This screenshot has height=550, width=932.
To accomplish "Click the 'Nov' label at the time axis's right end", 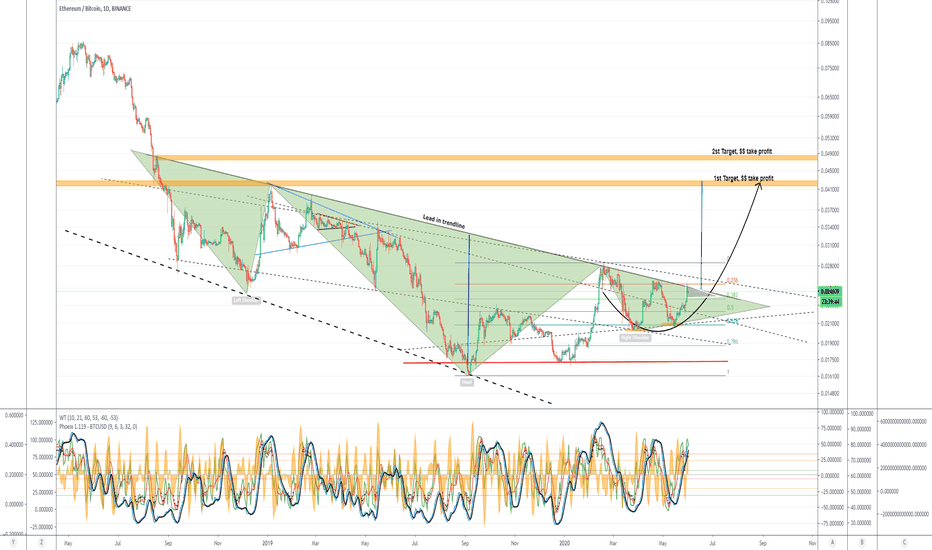I will (812, 543).
